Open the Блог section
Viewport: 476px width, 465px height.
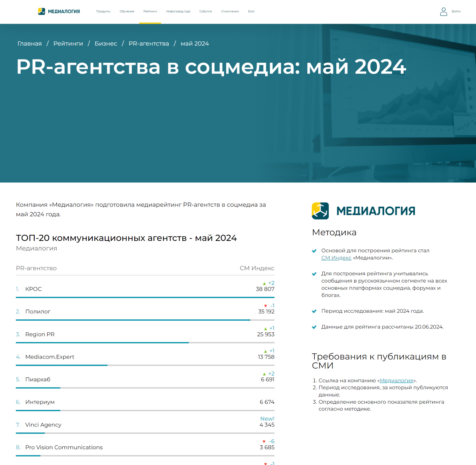click(251, 11)
